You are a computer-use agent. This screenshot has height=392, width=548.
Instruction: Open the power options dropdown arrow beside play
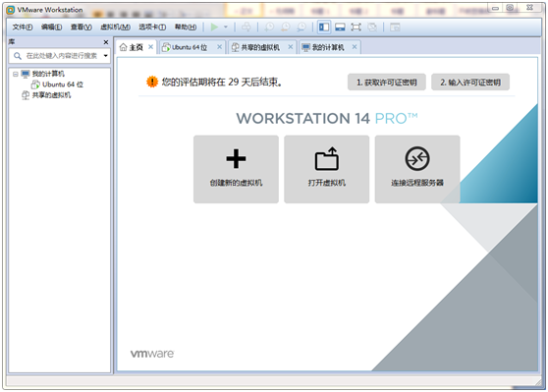[x=226, y=27]
